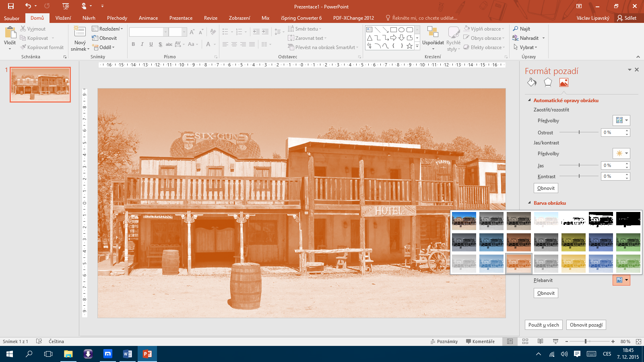Decrease list indent level
644x362 pixels.
(256, 32)
